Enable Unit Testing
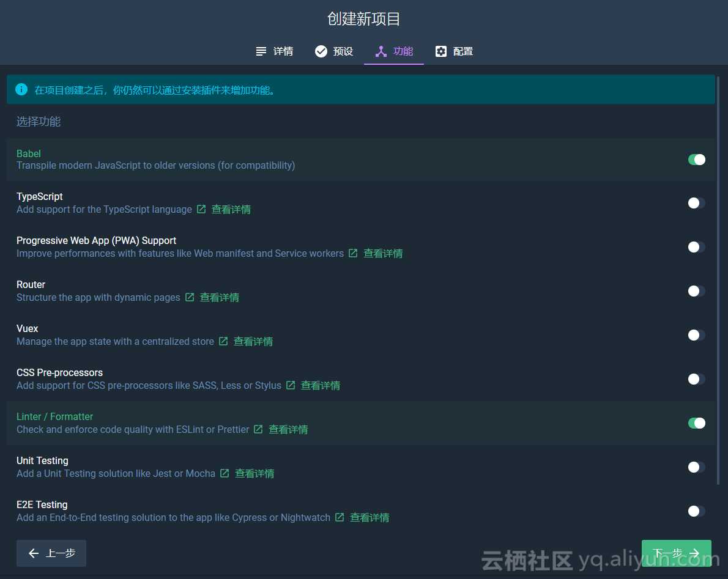 (696, 467)
